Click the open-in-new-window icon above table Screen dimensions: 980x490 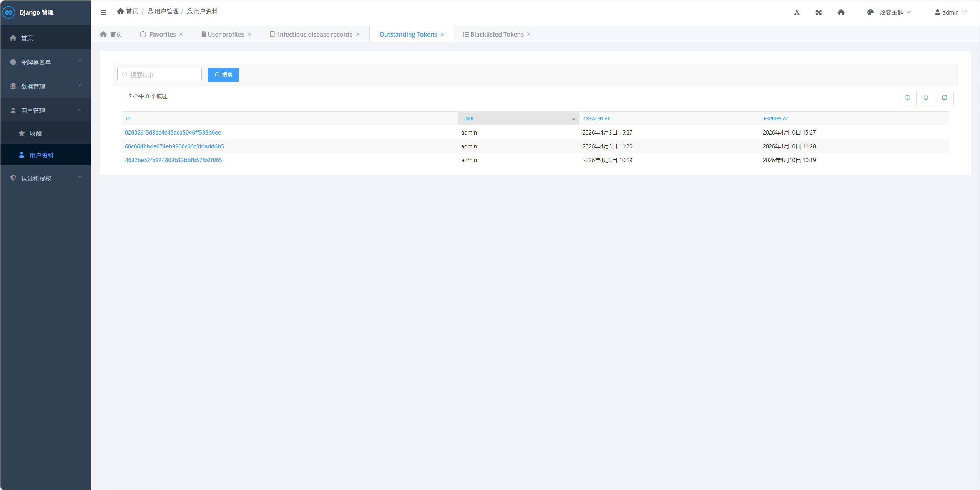point(944,98)
